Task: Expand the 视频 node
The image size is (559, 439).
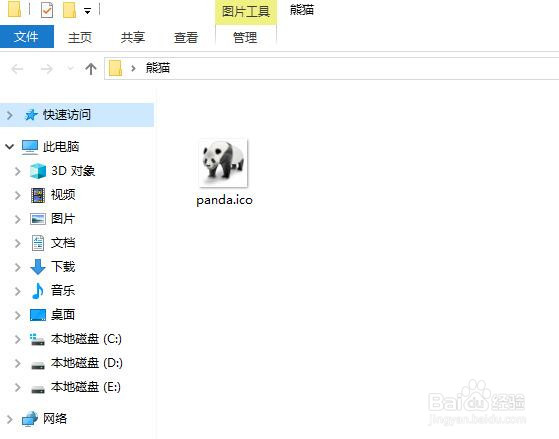Action: coord(17,195)
